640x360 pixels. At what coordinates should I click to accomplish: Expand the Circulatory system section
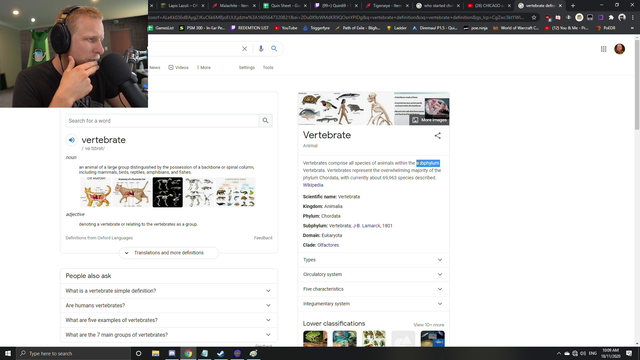click(373, 275)
